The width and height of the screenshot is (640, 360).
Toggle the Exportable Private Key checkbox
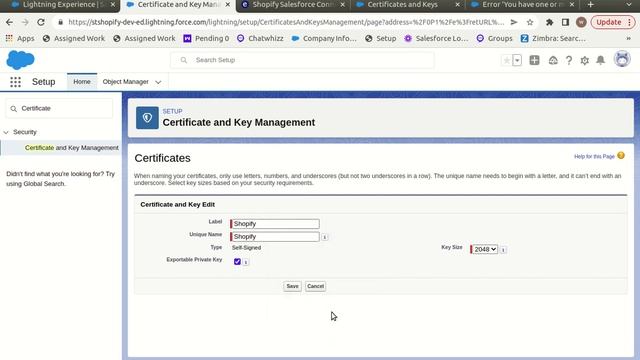(x=237, y=262)
